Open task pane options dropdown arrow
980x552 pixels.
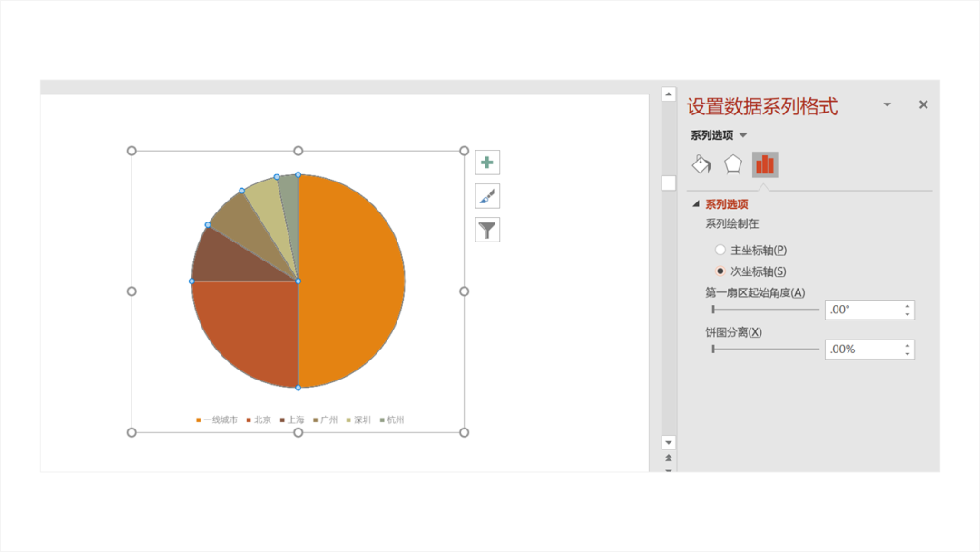coord(887,104)
